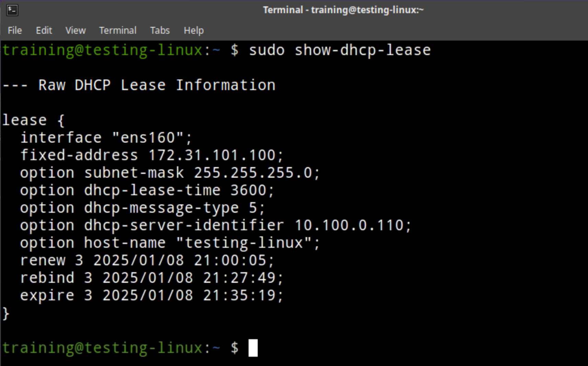Click the renew timestamp 21:00:05

(230, 260)
